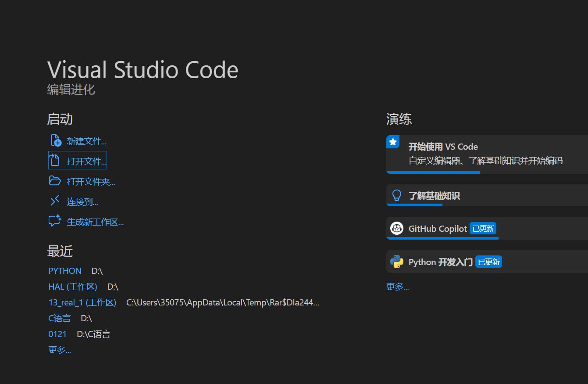Image resolution: width=588 pixels, height=384 pixels.
Task: Open recent 13_real_1 (工作区) workspace
Action: (x=82, y=302)
